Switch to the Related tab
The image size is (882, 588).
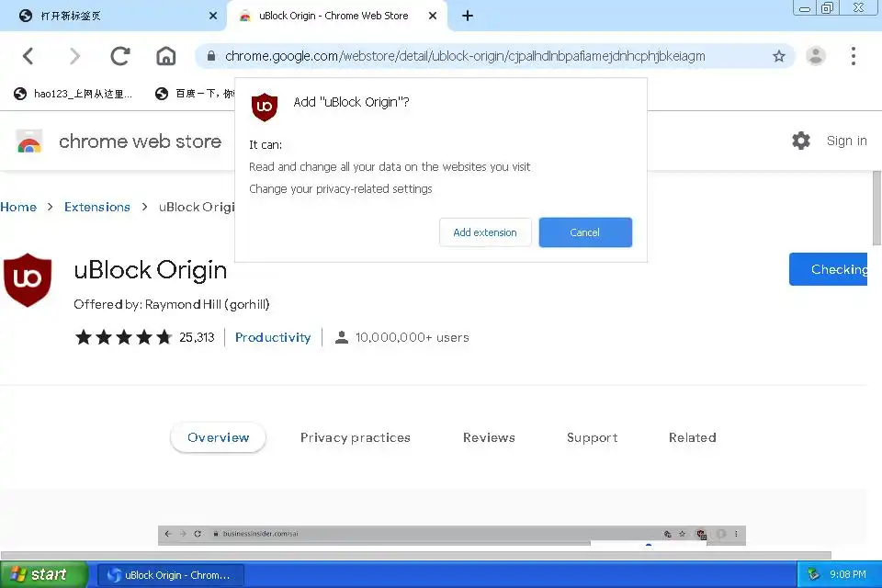click(693, 437)
